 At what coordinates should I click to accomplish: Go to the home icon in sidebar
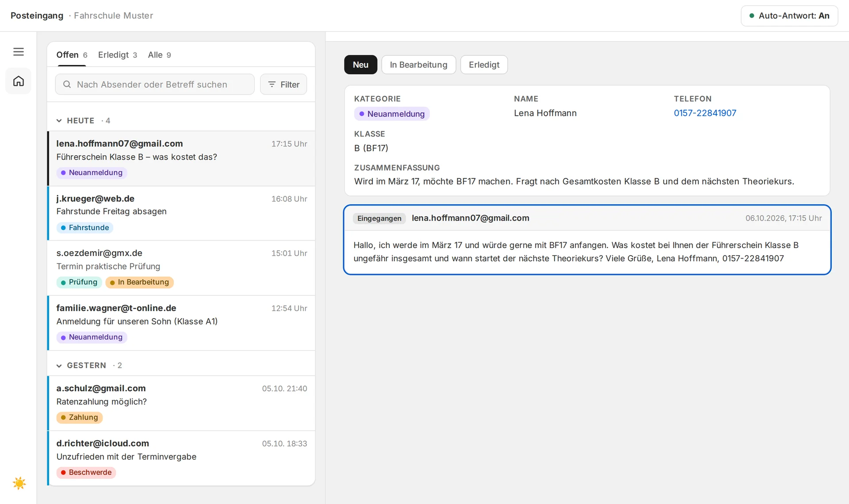[x=19, y=81]
